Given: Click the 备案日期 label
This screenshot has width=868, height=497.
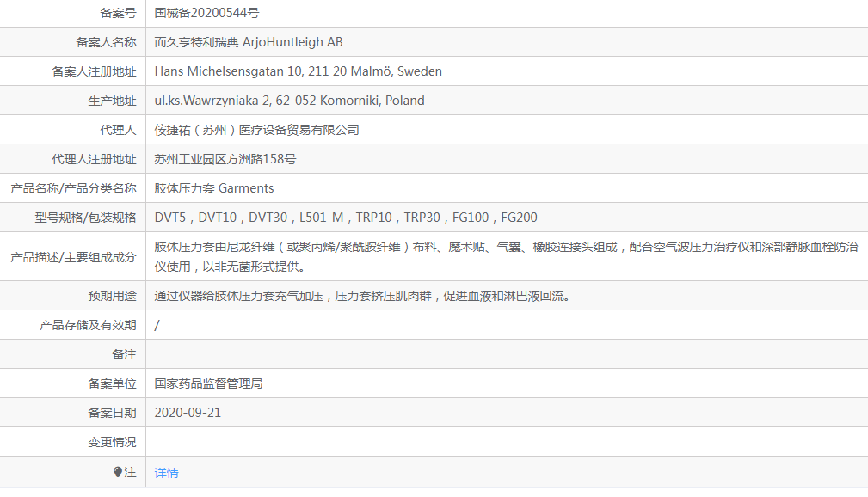Looking at the screenshot, I should (x=112, y=413).
